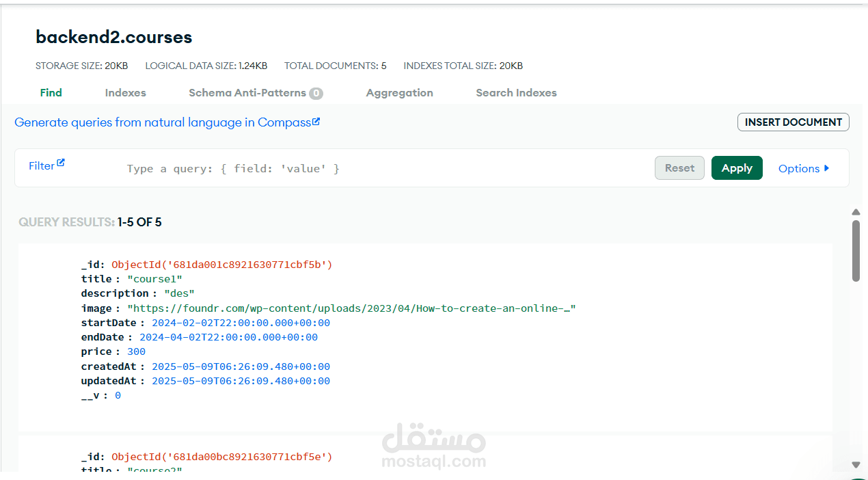Click the description value "des"
The image size is (868, 480).
tap(179, 293)
